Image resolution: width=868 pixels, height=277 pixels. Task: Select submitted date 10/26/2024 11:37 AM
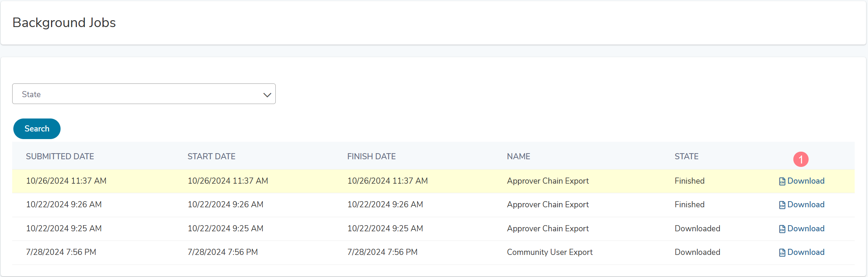click(x=66, y=181)
